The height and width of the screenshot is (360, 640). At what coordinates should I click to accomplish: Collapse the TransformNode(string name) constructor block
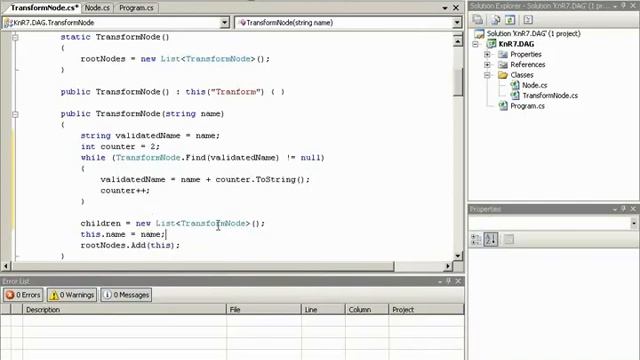pos(15,114)
